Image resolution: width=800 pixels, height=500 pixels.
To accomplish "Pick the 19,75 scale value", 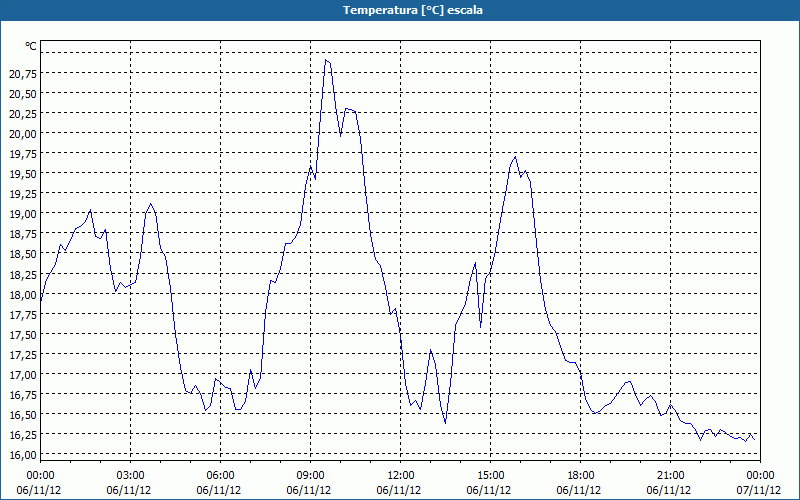I will [x=23, y=154].
